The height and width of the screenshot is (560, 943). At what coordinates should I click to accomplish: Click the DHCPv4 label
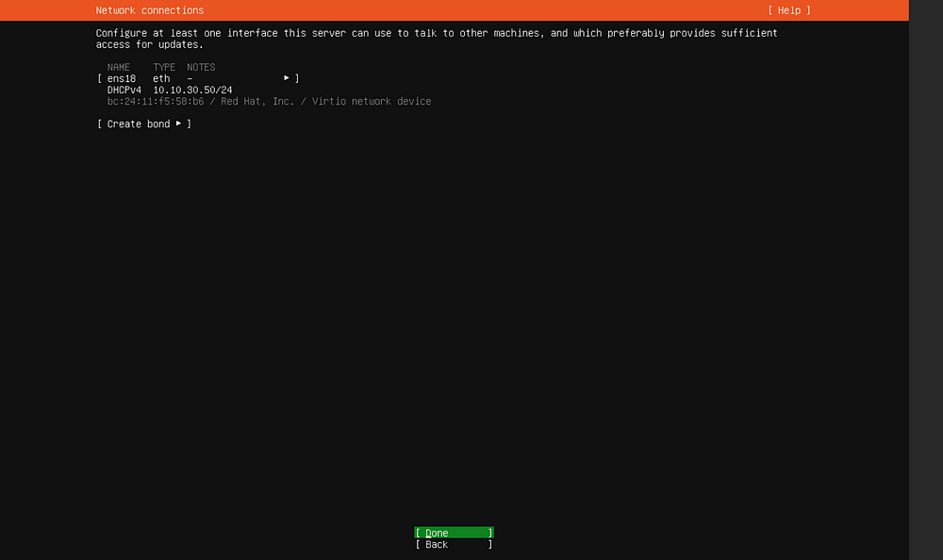pos(124,90)
